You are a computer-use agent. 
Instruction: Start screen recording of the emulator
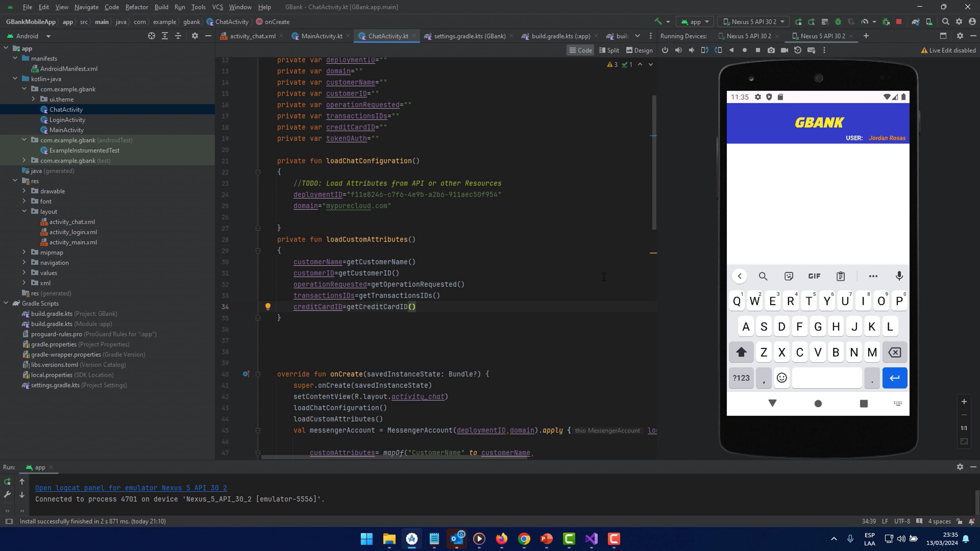pyautogui.click(x=784, y=50)
